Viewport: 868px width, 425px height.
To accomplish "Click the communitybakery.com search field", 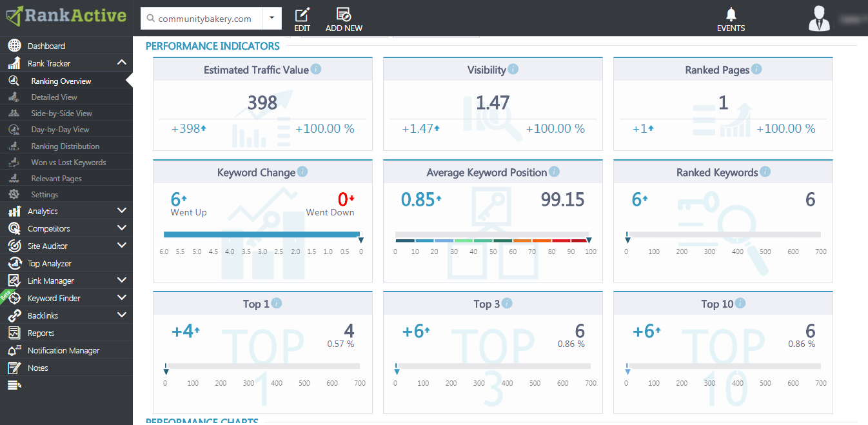I will [x=202, y=18].
